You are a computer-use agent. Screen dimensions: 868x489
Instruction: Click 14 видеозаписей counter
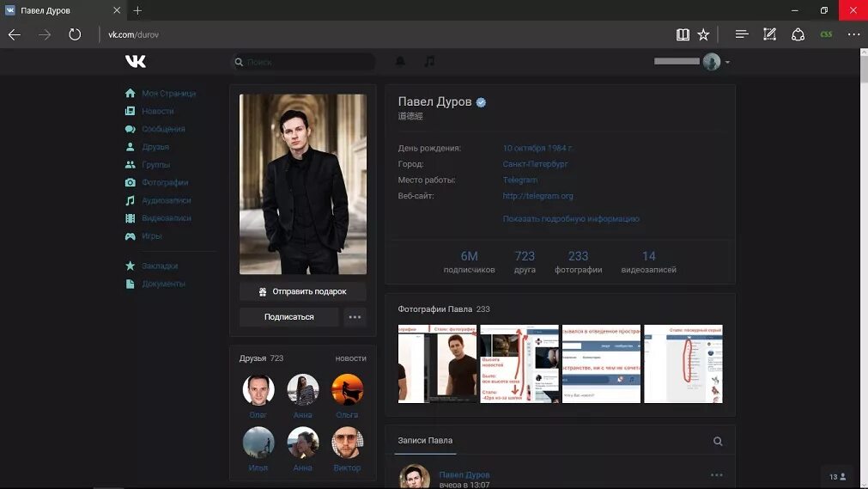(649, 262)
